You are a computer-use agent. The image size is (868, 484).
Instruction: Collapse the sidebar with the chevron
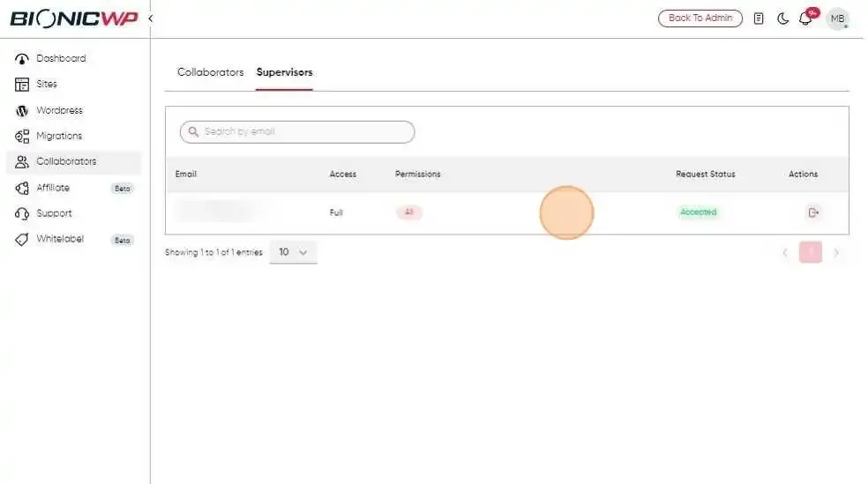150,19
